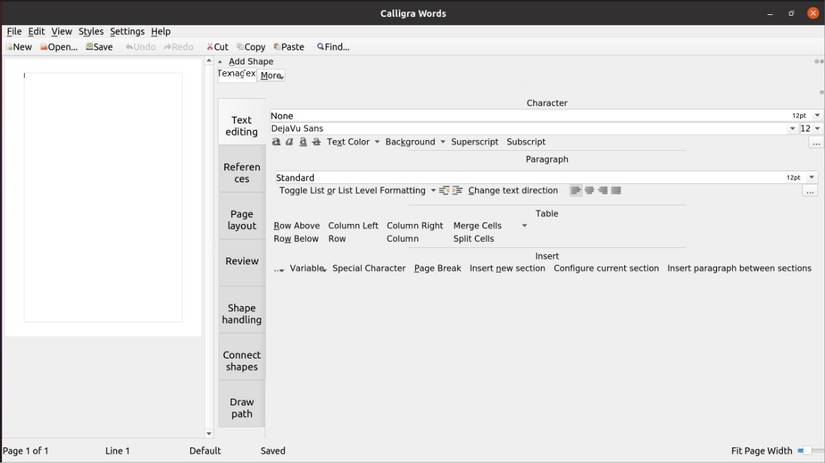Insert Row Above in table
The width and height of the screenshot is (825, 463).
coord(297,226)
